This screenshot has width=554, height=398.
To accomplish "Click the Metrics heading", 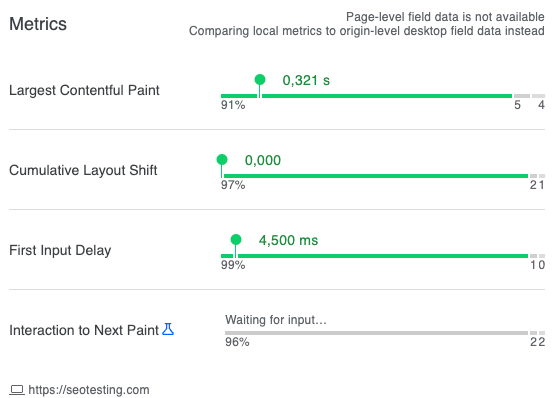I will (x=38, y=24).
